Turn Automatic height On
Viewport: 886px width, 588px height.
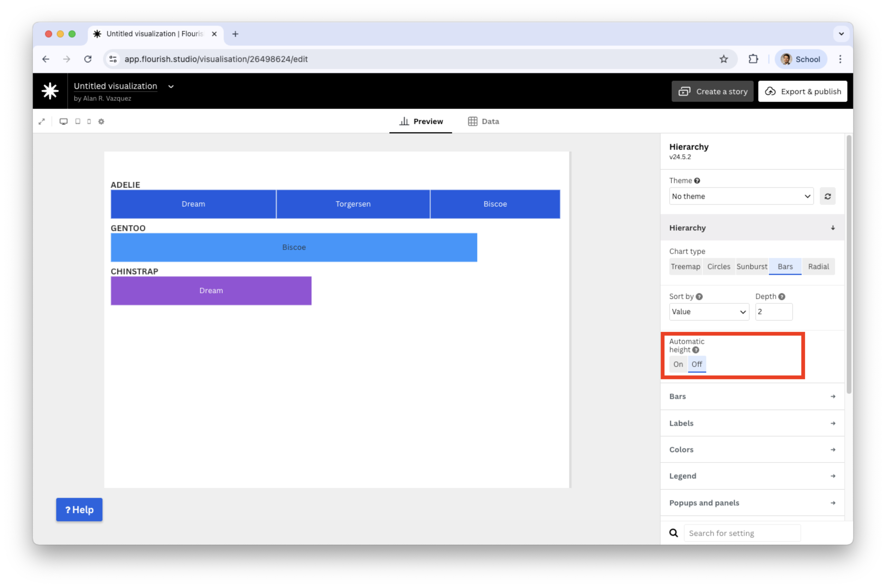tap(678, 364)
